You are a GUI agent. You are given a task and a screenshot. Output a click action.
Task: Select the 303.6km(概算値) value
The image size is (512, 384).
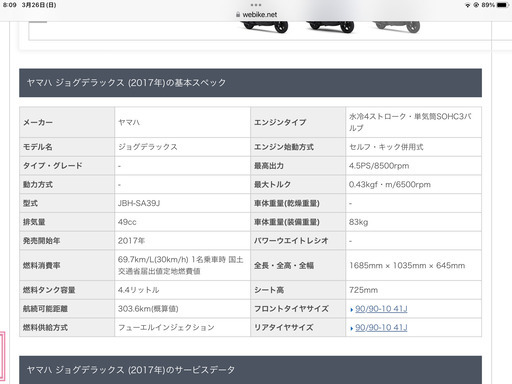coord(148,309)
